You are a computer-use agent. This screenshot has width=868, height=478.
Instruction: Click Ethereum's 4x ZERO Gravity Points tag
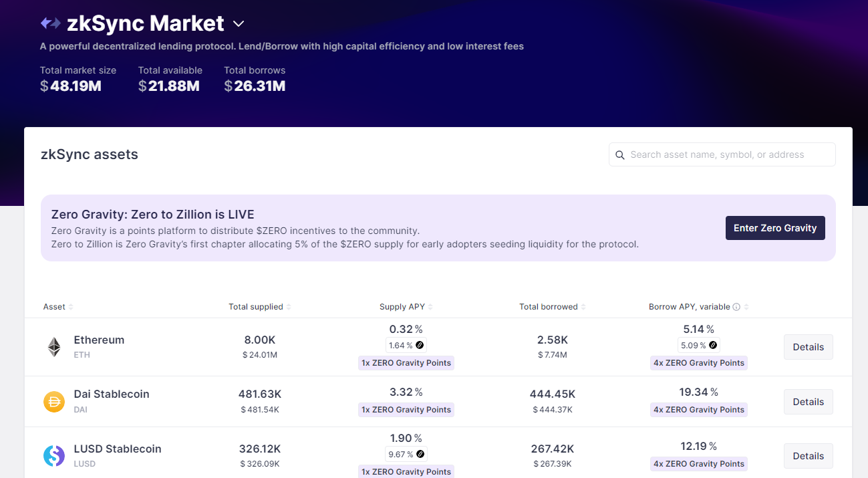tap(699, 363)
